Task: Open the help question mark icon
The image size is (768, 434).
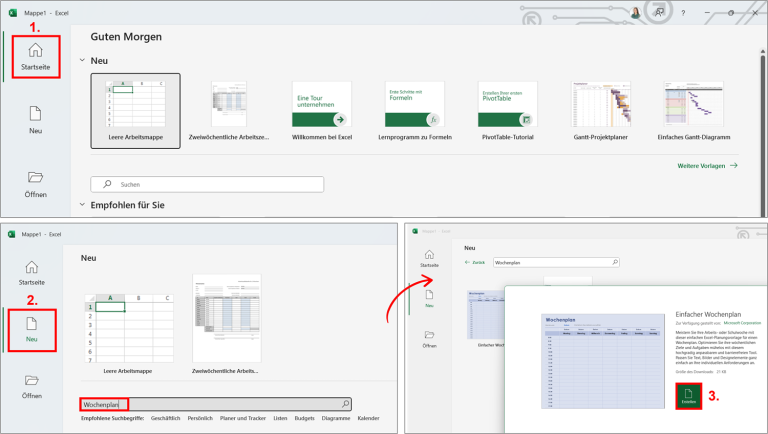Action: click(683, 13)
